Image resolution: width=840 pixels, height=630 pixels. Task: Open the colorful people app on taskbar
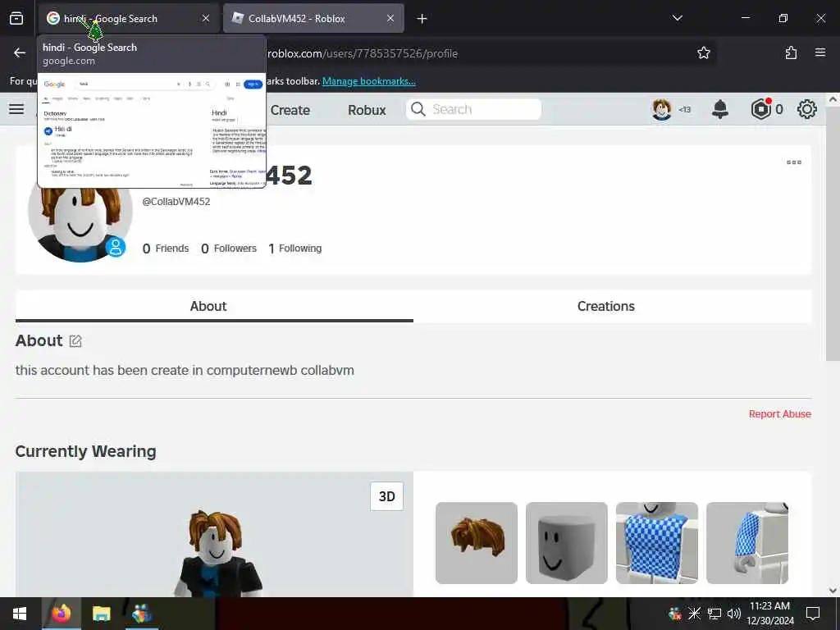(x=141, y=614)
